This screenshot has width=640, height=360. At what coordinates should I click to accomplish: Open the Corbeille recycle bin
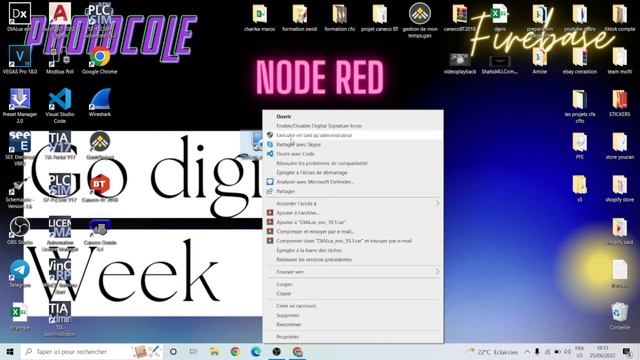[620, 316]
